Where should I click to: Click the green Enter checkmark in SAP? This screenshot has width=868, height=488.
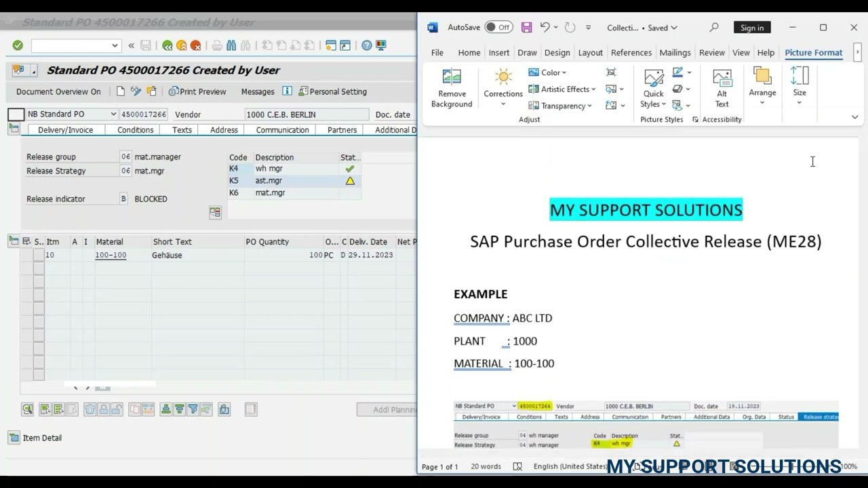[18, 45]
